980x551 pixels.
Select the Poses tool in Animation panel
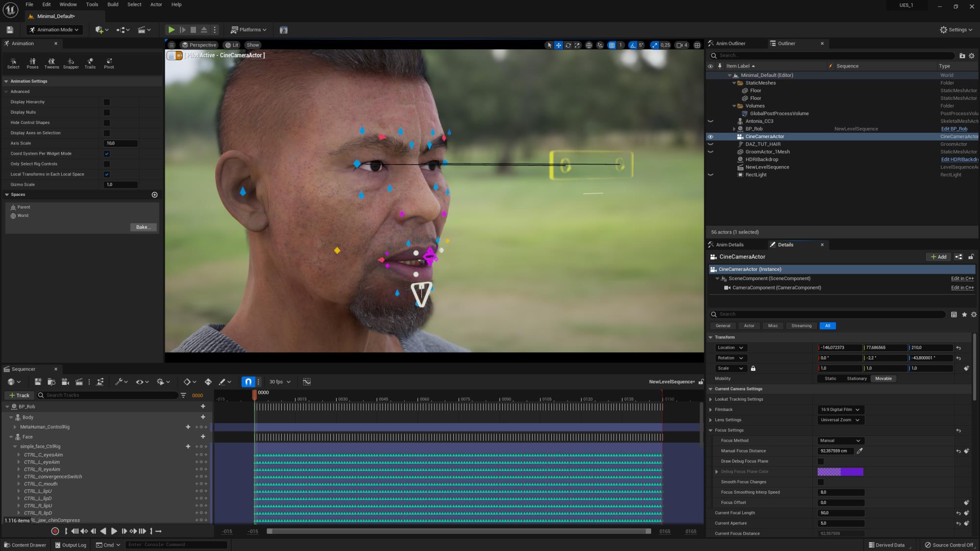click(32, 63)
